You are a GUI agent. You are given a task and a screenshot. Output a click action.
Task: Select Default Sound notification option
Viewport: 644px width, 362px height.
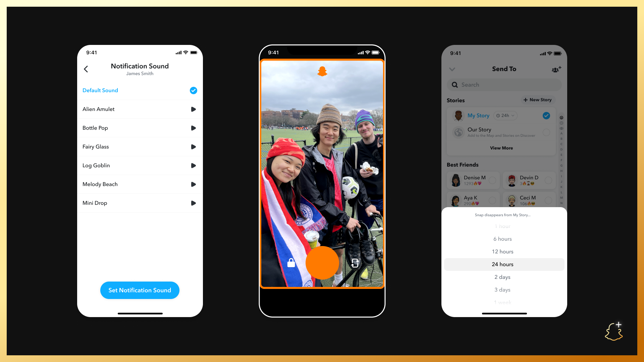point(139,90)
